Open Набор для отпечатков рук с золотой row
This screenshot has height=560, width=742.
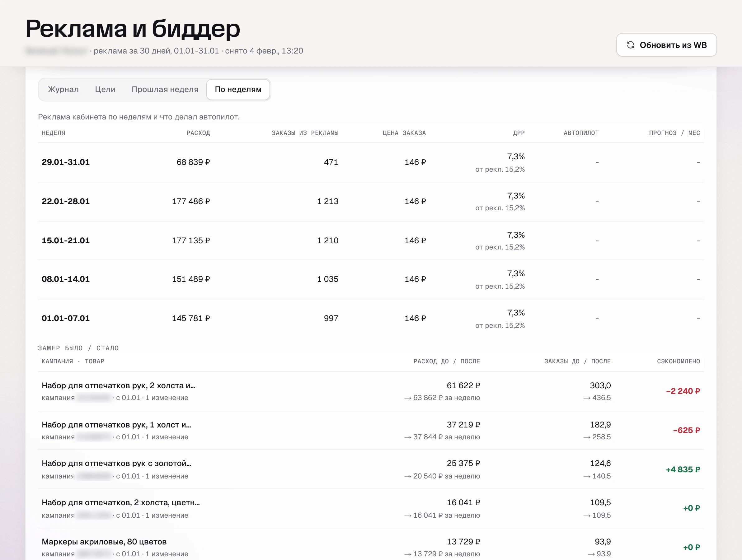pos(371,470)
